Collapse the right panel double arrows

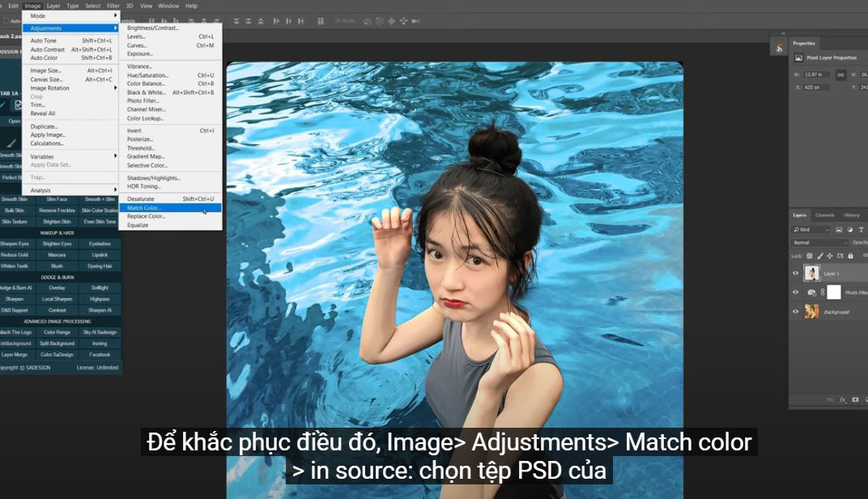[x=783, y=34]
